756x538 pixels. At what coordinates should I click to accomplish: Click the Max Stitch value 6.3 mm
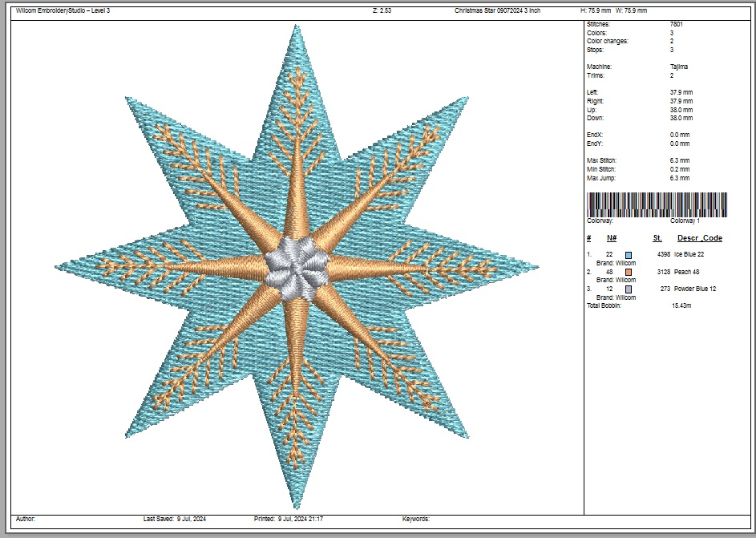[x=681, y=161]
